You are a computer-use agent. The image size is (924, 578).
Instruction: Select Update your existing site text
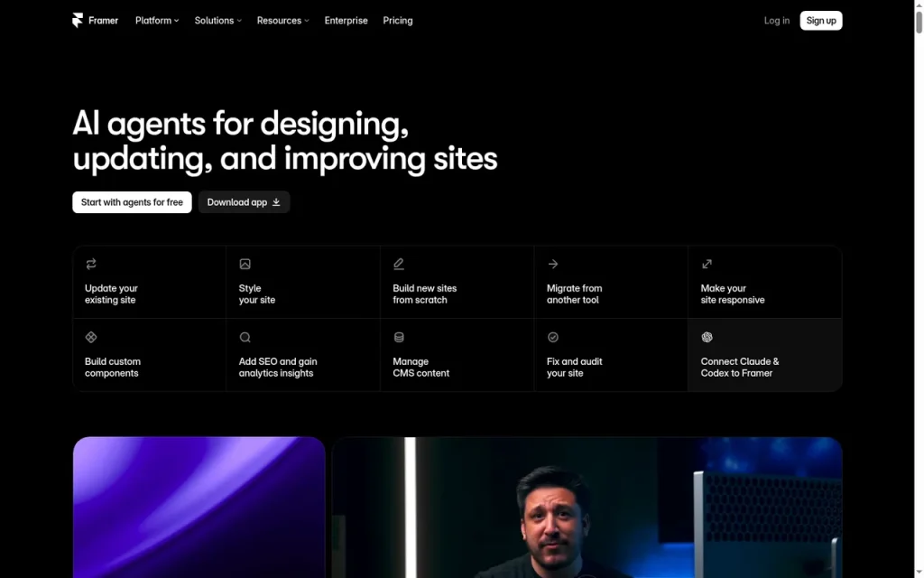coord(111,294)
